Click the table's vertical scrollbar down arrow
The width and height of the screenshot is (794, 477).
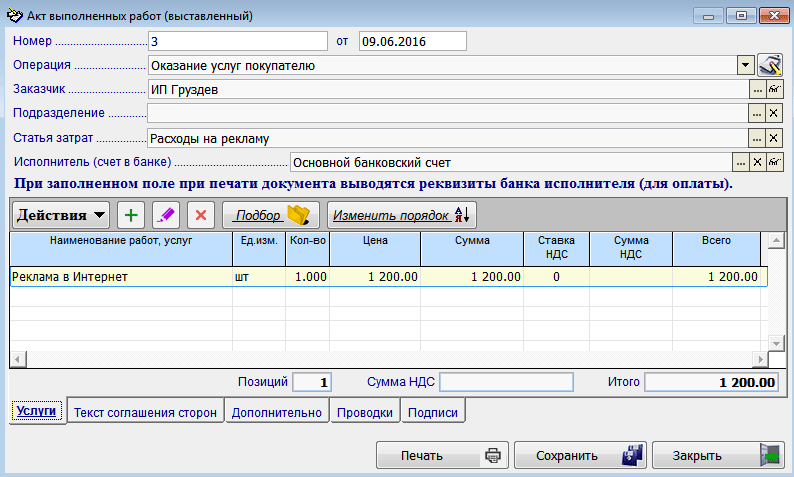click(776, 343)
